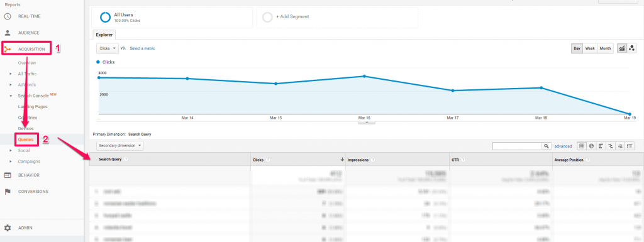Set graph interval to Day
Viewport: 644px width, 242px height.
577,48
